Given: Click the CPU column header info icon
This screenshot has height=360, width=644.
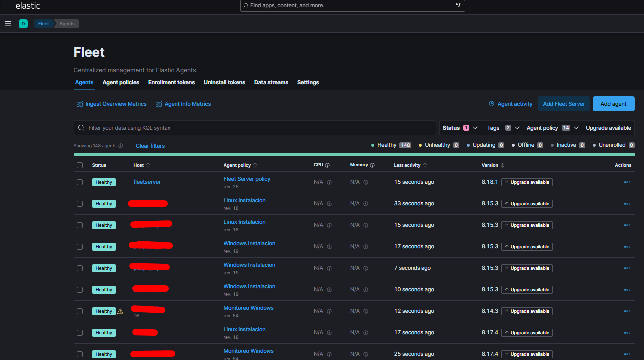Looking at the screenshot, I should pos(327,165).
